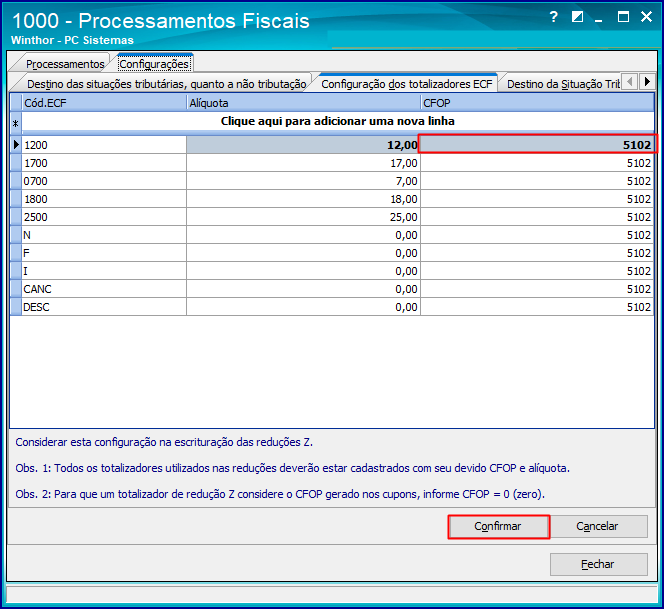This screenshot has width=664, height=609.
Task: Close the window with the X icon
Action: pyautogui.click(x=646, y=17)
